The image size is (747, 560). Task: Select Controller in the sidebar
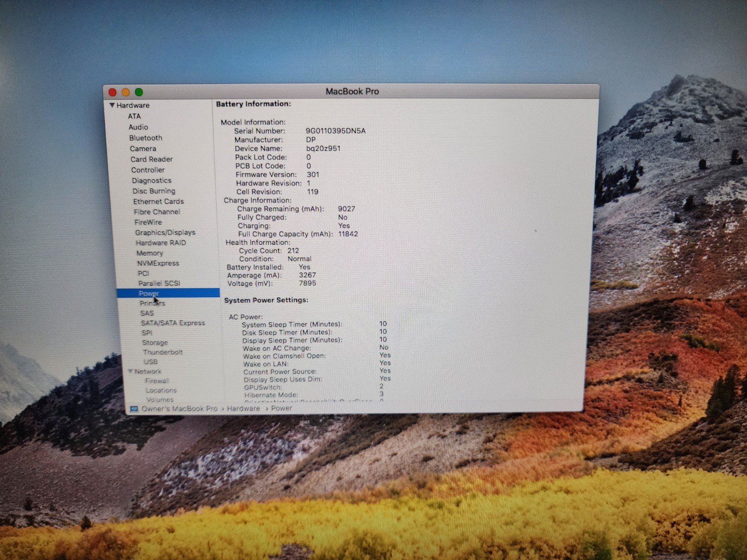(148, 170)
